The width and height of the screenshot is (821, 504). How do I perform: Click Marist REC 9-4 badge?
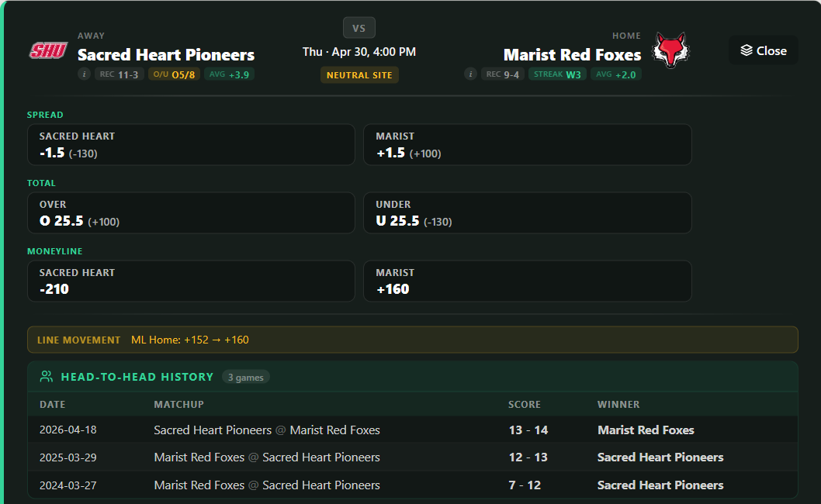click(502, 74)
